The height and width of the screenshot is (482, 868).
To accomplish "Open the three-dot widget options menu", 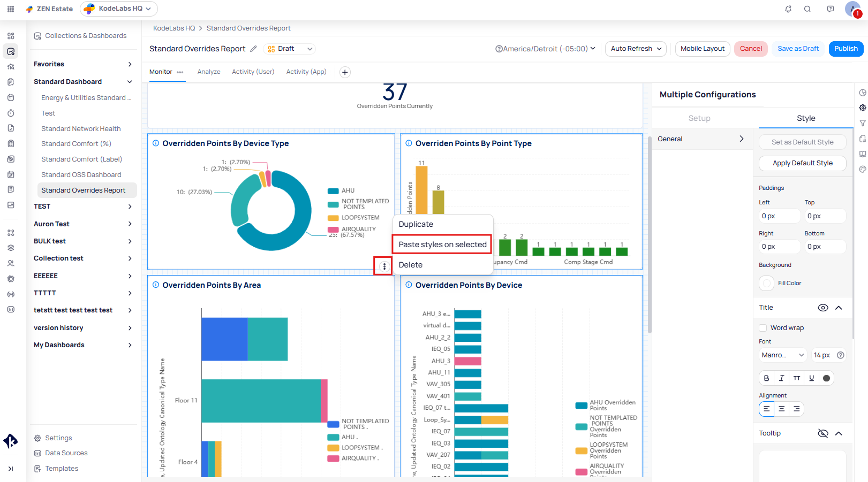I will [384, 266].
